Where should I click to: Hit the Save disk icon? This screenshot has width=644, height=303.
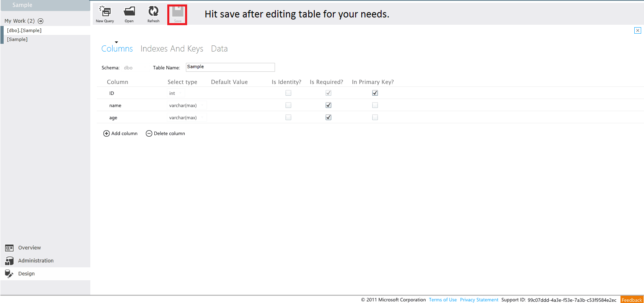tap(177, 12)
